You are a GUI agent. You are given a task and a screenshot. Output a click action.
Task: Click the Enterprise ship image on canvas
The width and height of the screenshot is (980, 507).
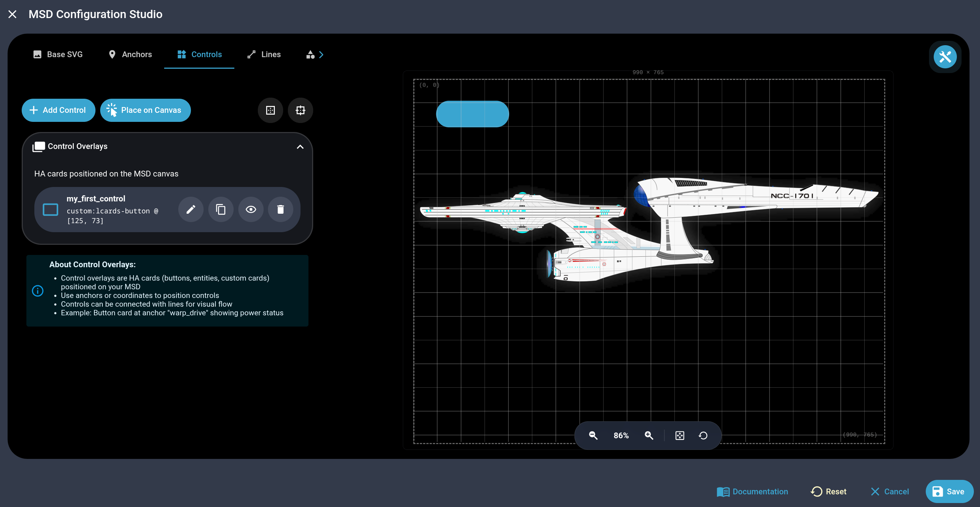tap(649, 229)
